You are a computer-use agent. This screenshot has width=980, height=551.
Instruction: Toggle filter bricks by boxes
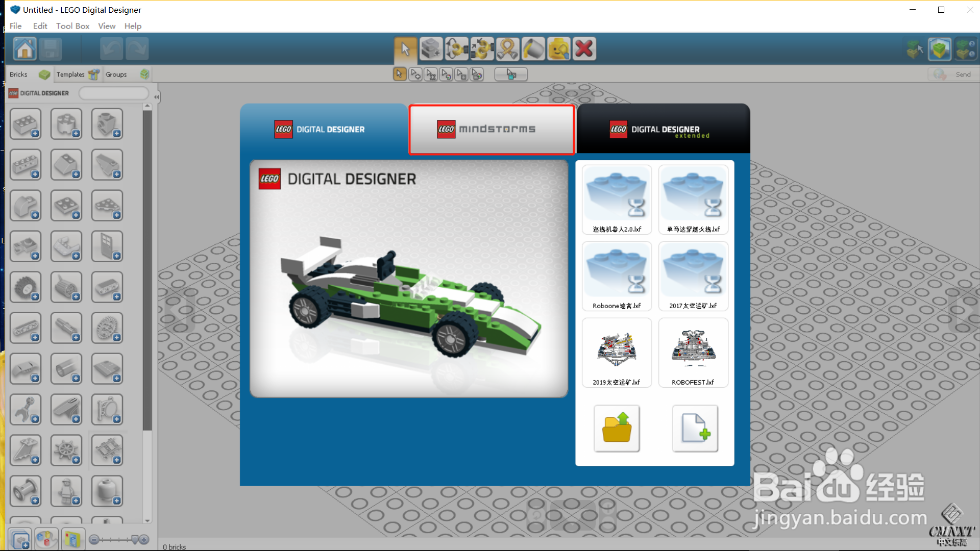[72, 539]
